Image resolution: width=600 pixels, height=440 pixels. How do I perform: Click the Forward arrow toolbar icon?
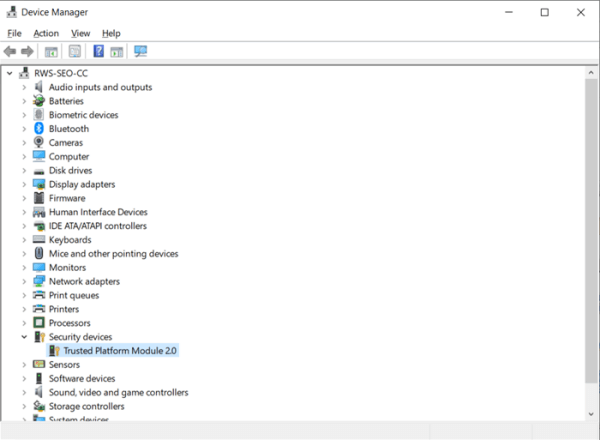point(27,51)
